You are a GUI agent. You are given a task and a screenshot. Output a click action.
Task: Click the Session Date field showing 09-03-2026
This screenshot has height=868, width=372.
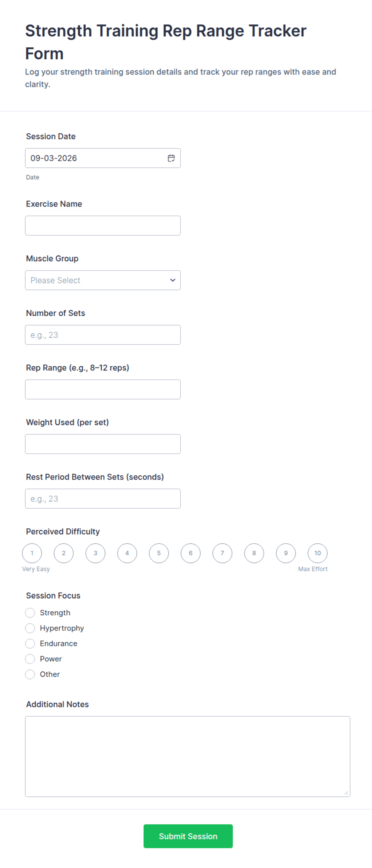103,158
